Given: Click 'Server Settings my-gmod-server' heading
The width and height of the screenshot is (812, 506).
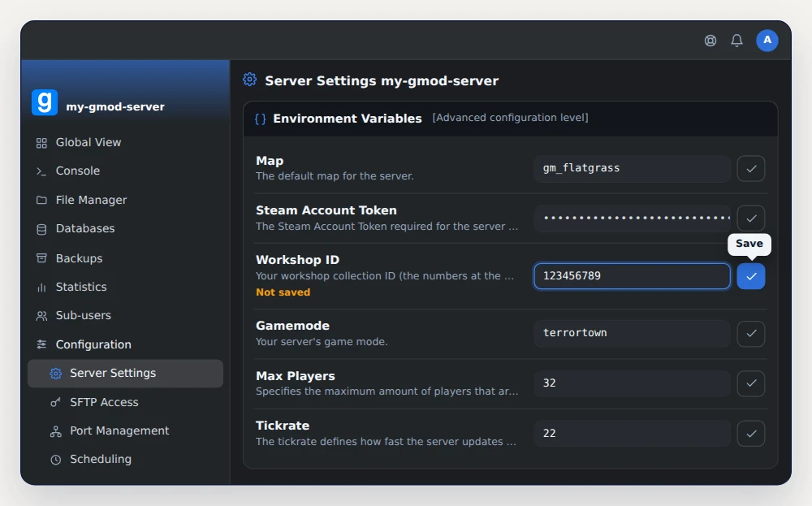Looking at the screenshot, I should [382, 80].
